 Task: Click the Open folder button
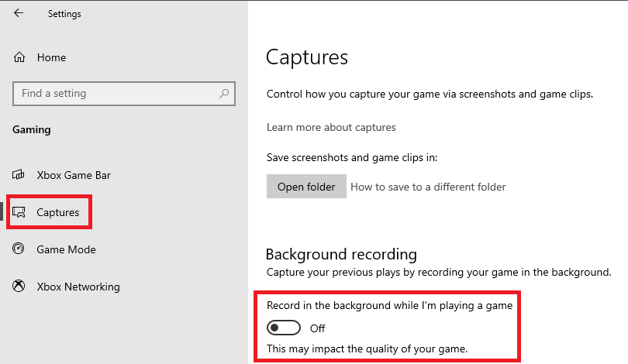click(306, 187)
